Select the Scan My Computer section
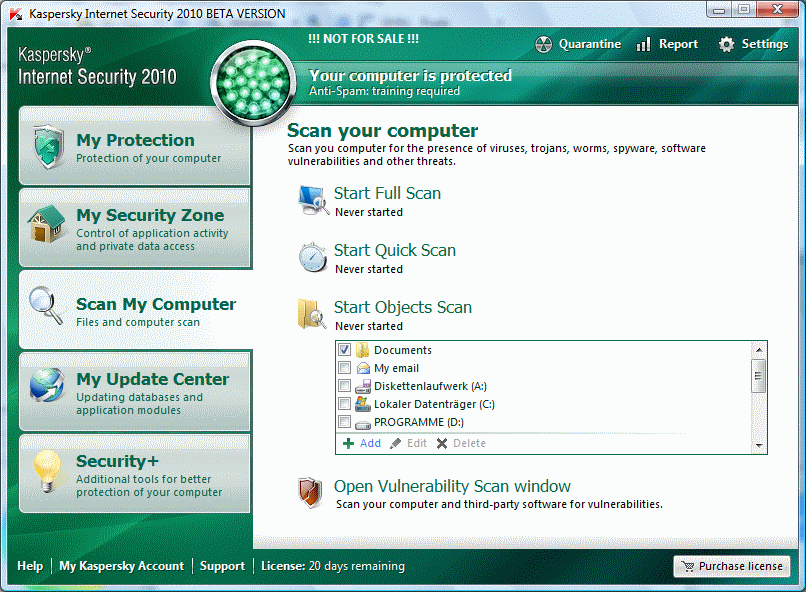This screenshot has height=592, width=806. click(136, 309)
